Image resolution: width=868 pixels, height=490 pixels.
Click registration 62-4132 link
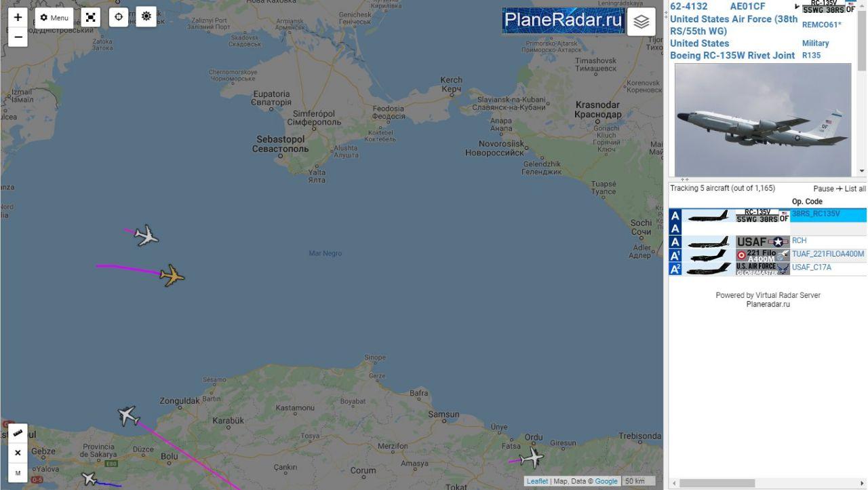689,6
